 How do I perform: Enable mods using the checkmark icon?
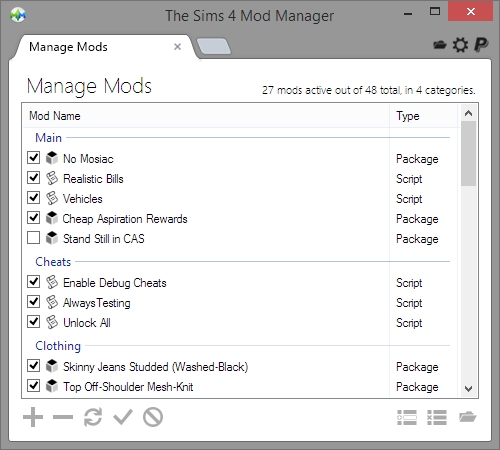point(123,417)
